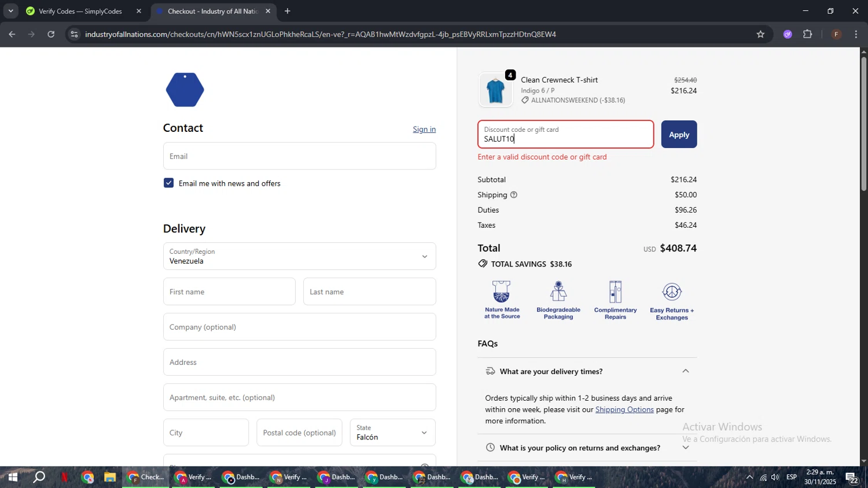The image size is (868, 488).
Task: Click the Industry of All Nations hexagon logo
Action: (x=185, y=90)
